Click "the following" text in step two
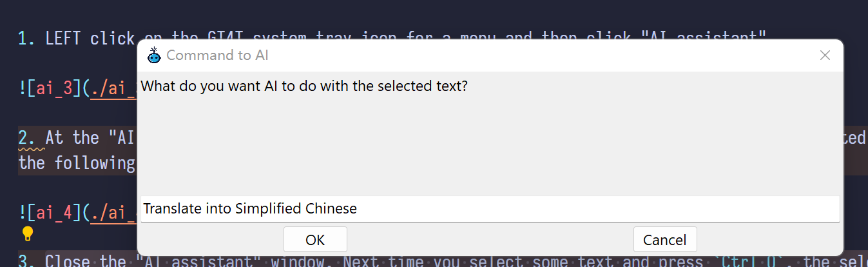868x267 pixels. coord(76,163)
